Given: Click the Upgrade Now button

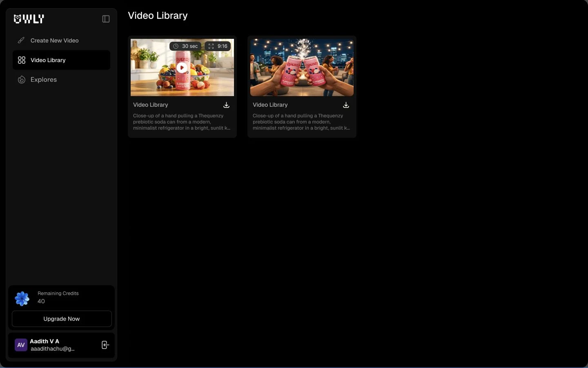Looking at the screenshot, I should point(62,319).
